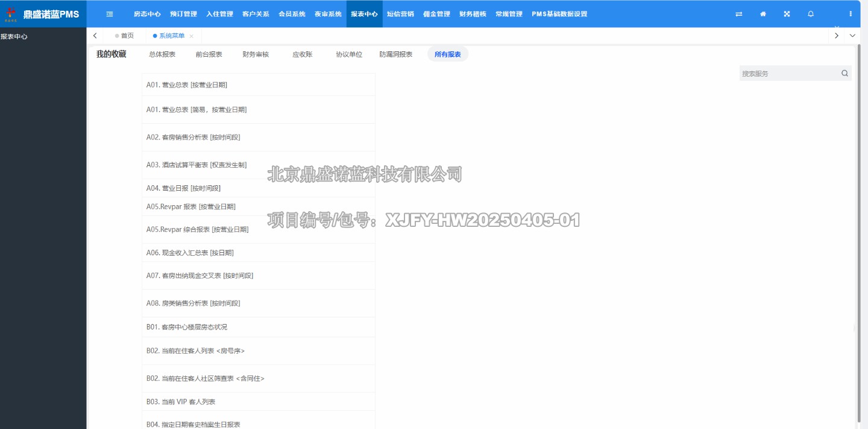The width and height of the screenshot is (868, 429).
Task: Close the 系统菜单 tab
Action: (191, 36)
